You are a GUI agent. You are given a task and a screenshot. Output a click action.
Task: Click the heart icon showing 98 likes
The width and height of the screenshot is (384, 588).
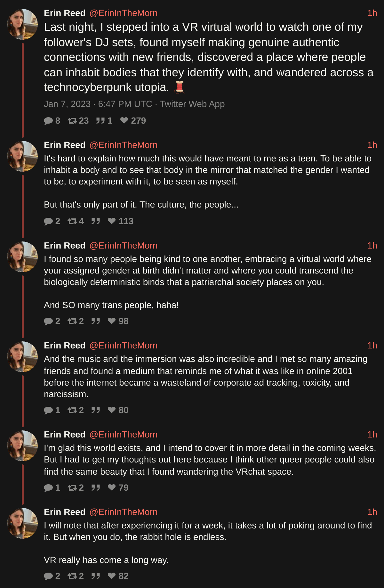pos(112,321)
